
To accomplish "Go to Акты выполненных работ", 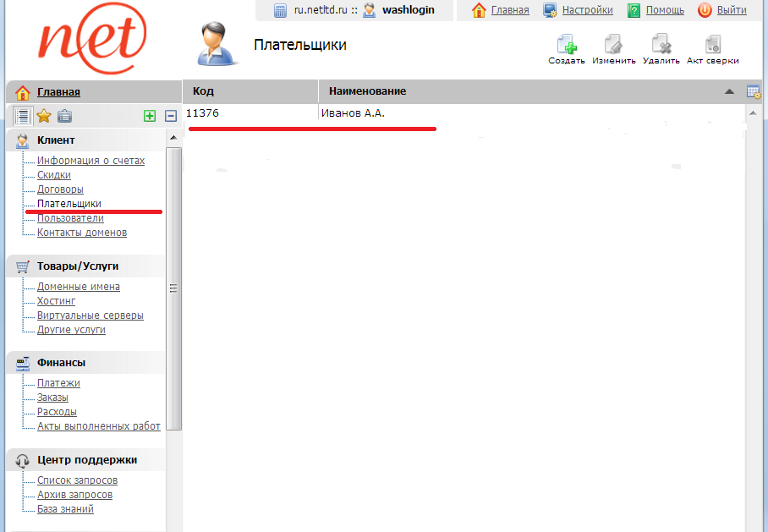I will point(98,426).
